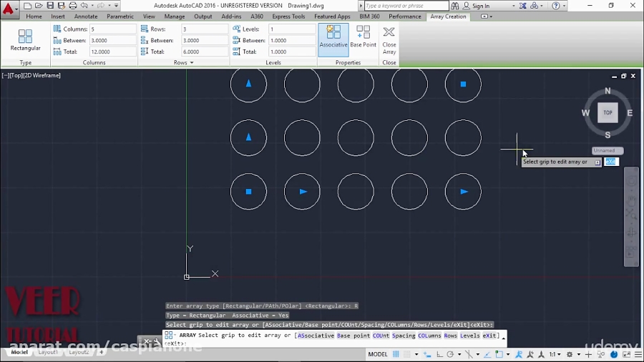Click the keyword search box
The height and width of the screenshot is (362, 644).
click(x=406, y=6)
